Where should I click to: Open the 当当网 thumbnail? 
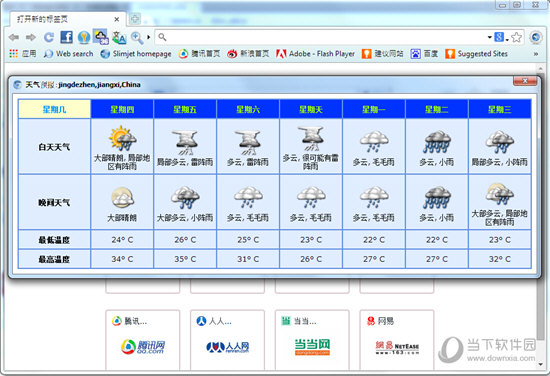[312, 340]
